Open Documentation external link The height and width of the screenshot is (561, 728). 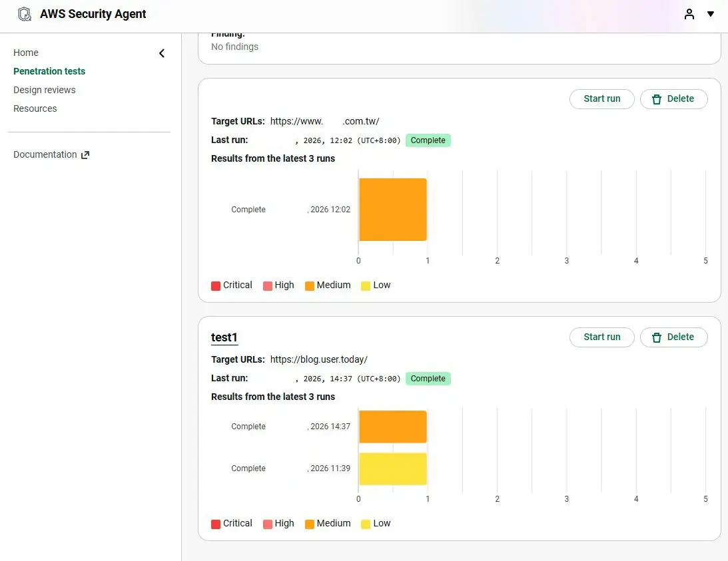tap(45, 154)
